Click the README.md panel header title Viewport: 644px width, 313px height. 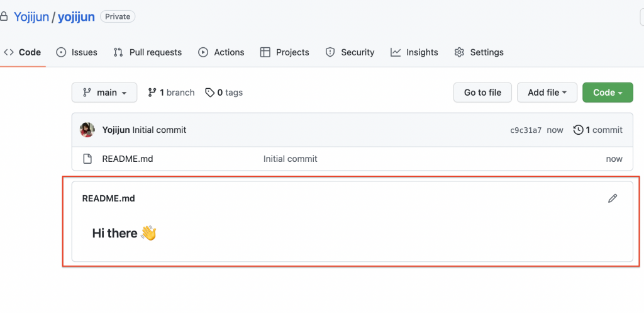click(108, 198)
